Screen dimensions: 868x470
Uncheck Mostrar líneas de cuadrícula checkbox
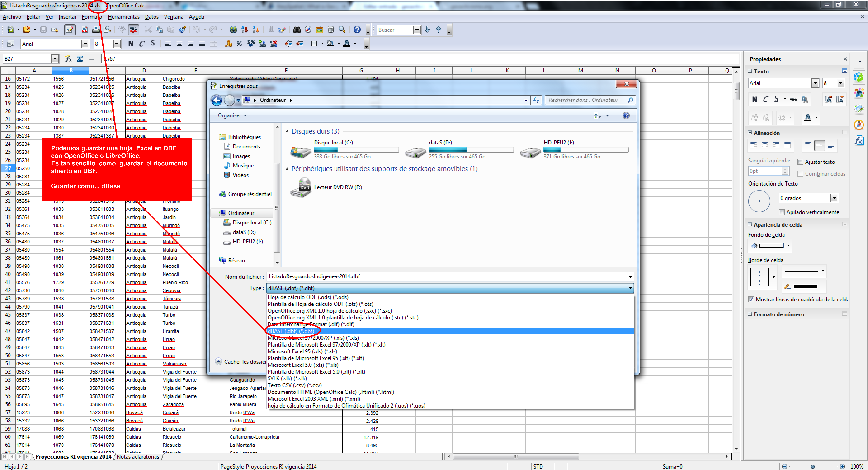coord(751,299)
